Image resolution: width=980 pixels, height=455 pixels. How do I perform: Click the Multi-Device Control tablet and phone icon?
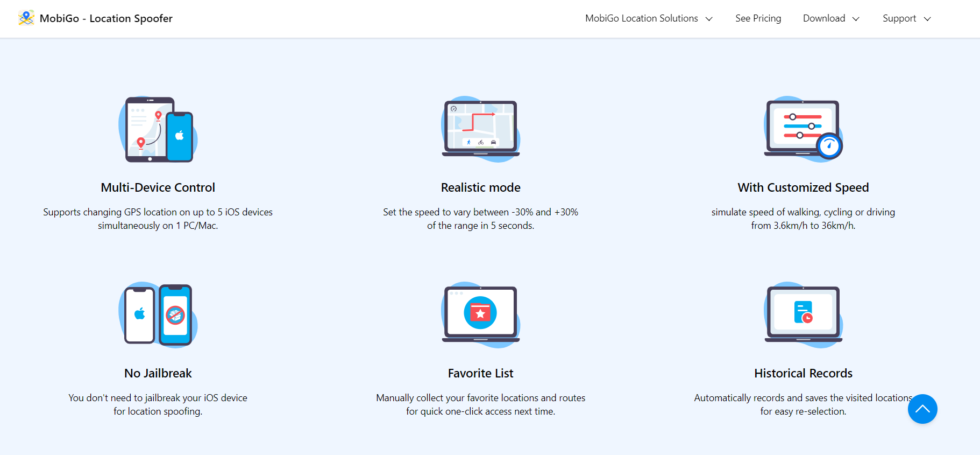pos(158,129)
